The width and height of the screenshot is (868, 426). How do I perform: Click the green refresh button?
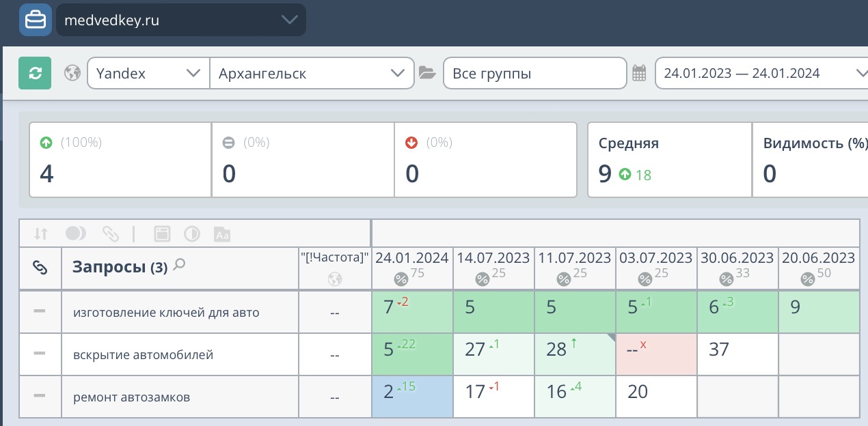(x=35, y=73)
